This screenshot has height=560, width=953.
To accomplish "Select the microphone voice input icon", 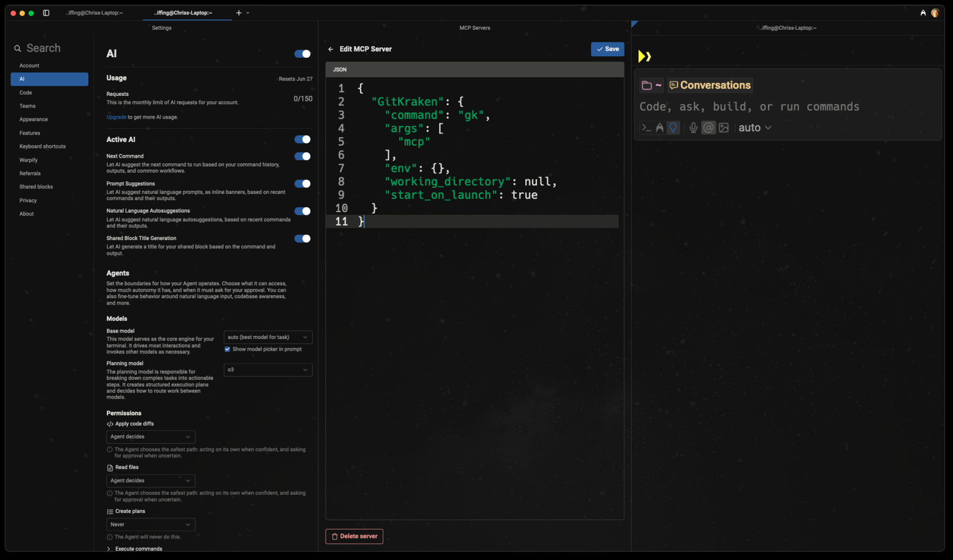I will tap(692, 127).
